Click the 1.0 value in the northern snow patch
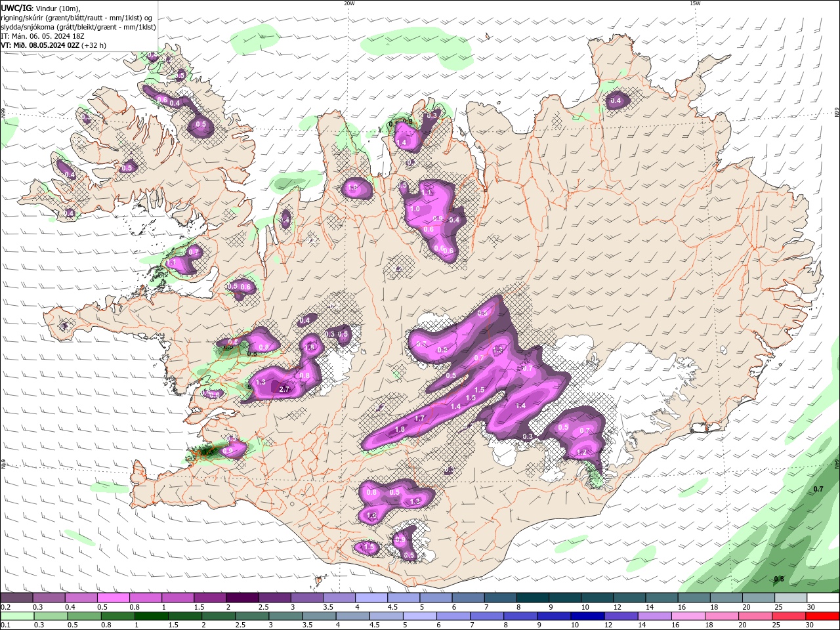The width and height of the screenshot is (840, 630). click(x=415, y=209)
